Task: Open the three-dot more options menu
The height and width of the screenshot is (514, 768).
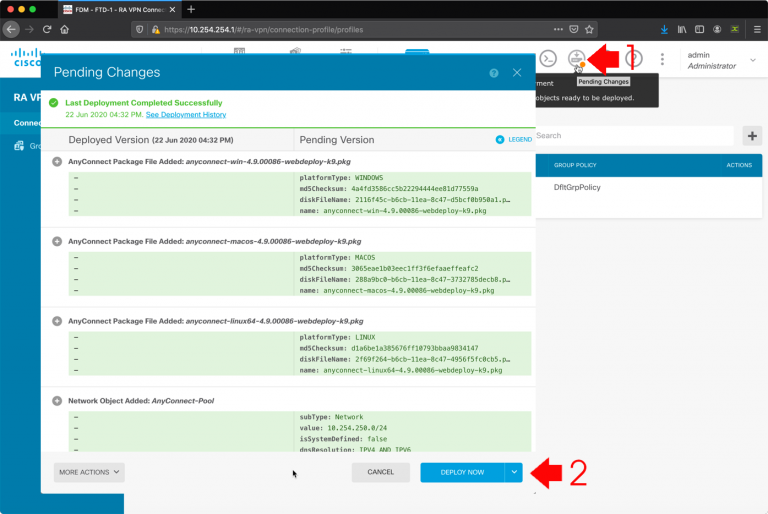Action: 662,59
